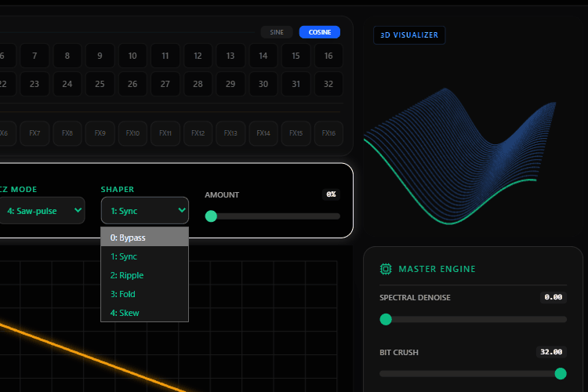Toggle harmonic button 29

point(230,84)
